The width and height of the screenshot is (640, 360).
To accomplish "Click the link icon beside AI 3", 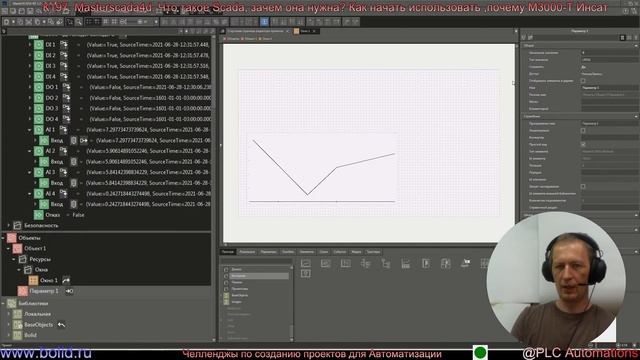I will pos(64,172).
